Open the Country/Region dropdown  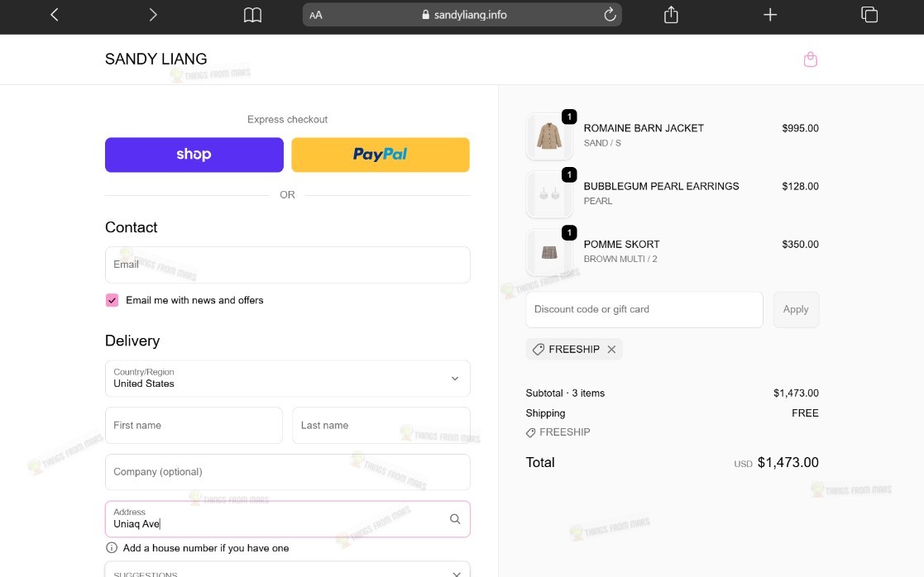coord(288,379)
